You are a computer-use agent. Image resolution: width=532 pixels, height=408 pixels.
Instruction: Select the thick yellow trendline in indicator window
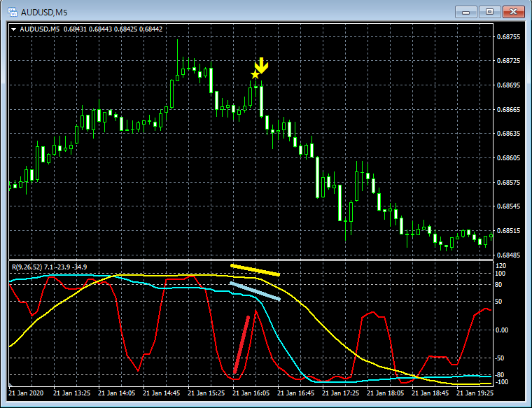[255, 270]
